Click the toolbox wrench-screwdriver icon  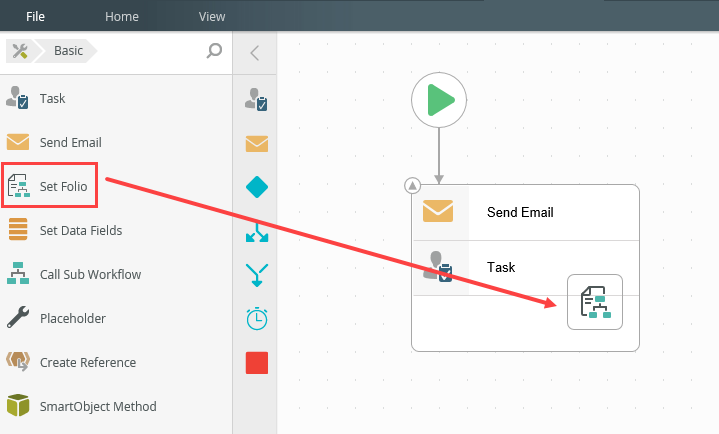(x=20, y=50)
